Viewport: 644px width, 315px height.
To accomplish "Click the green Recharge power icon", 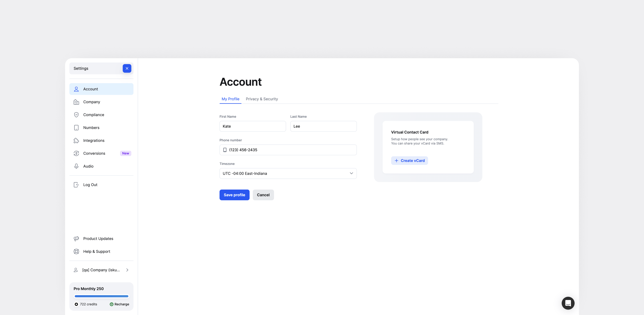I will 112,304.
